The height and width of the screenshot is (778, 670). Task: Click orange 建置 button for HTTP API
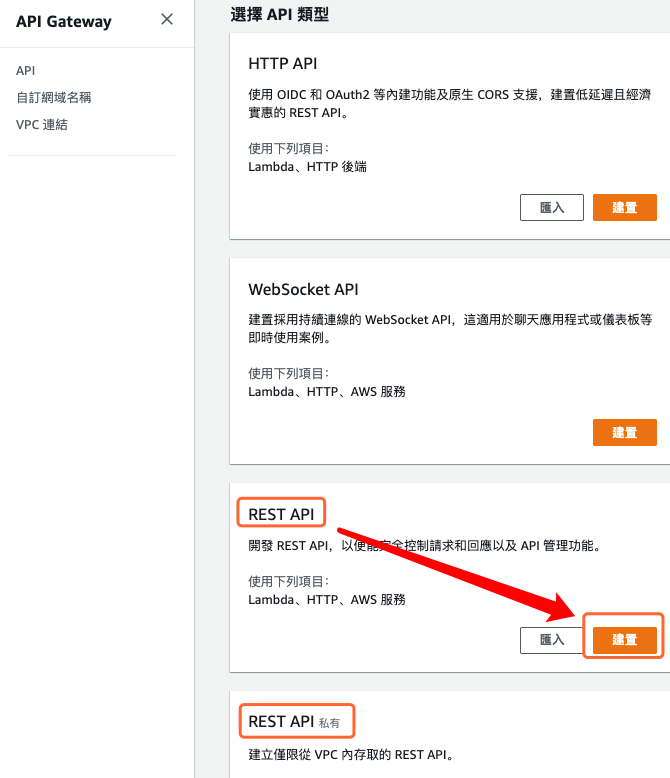pyautogui.click(x=624, y=207)
